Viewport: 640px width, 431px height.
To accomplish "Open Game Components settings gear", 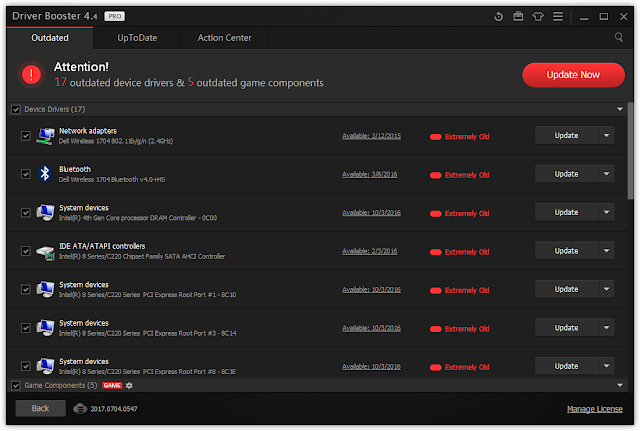I will click(x=129, y=385).
